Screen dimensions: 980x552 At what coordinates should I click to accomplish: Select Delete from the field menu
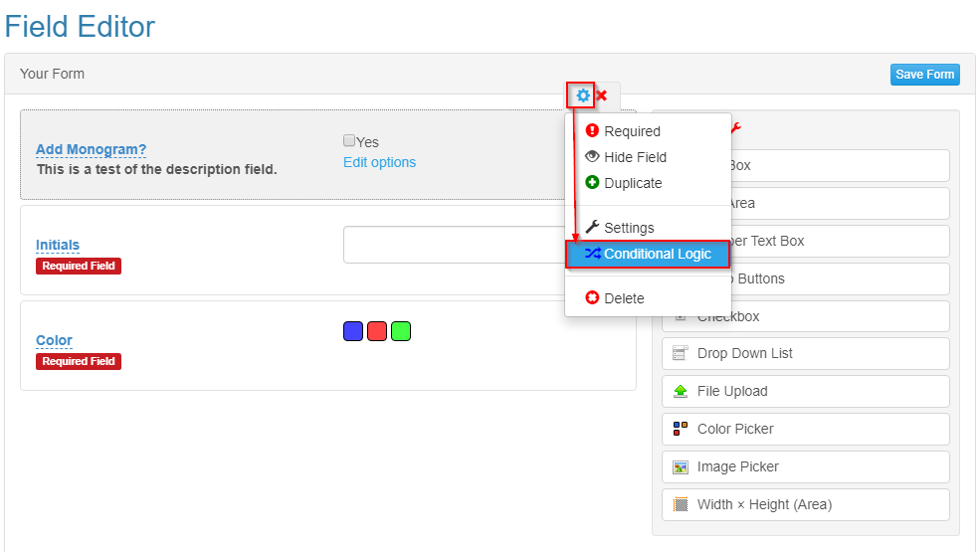tap(648, 298)
